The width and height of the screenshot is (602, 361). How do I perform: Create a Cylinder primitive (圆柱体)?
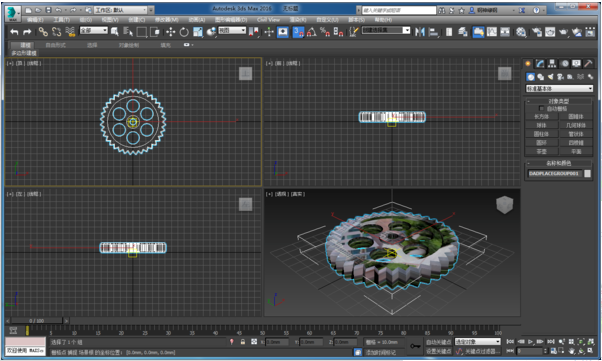[x=541, y=134]
